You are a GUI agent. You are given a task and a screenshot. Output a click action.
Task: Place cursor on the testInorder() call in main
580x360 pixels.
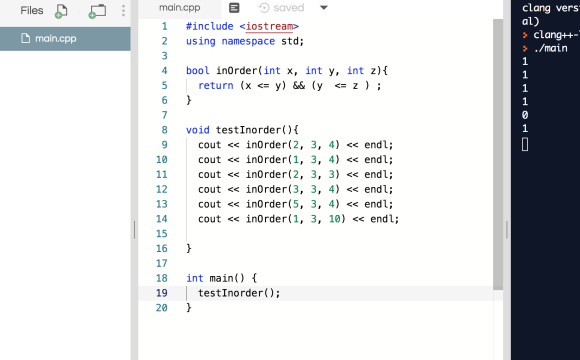pyautogui.click(x=239, y=293)
